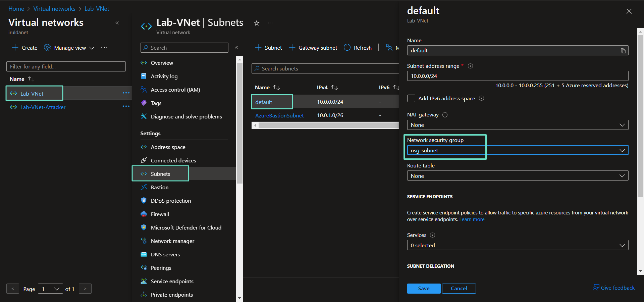Open DNS servers settings
Screen dimensions: 644x302
(x=165, y=254)
